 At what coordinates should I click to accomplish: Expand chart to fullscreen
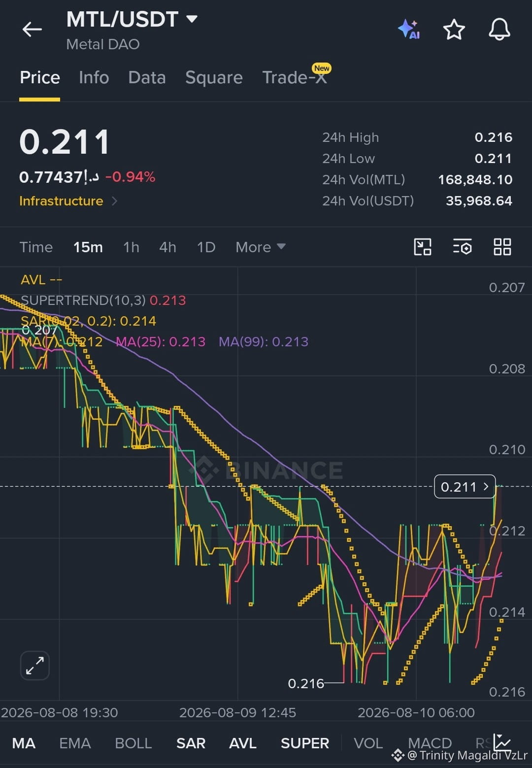coord(35,666)
